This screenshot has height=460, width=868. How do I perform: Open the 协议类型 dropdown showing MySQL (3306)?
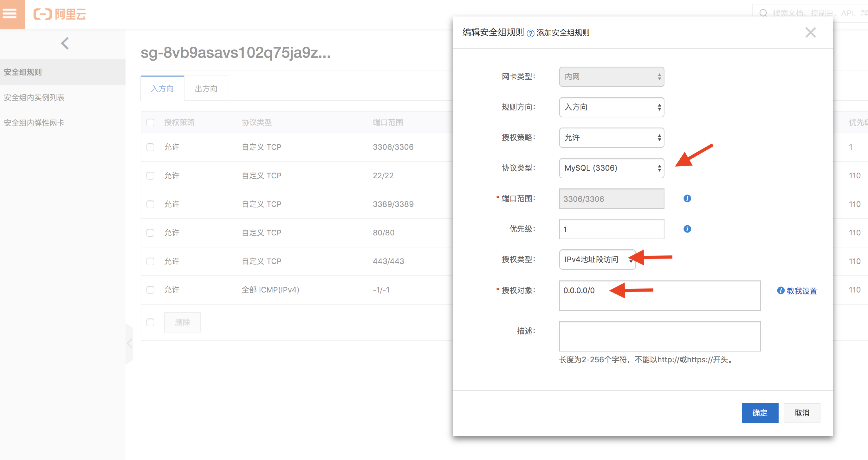(x=611, y=168)
